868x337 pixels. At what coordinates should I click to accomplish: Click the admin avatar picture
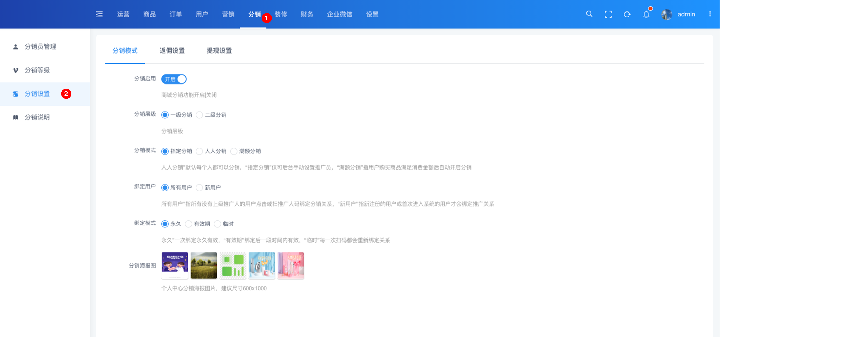[x=667, y=14]
